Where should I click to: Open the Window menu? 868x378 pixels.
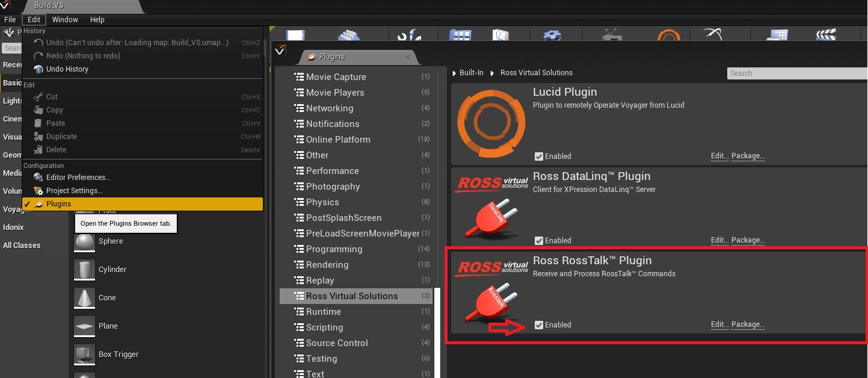65,20
